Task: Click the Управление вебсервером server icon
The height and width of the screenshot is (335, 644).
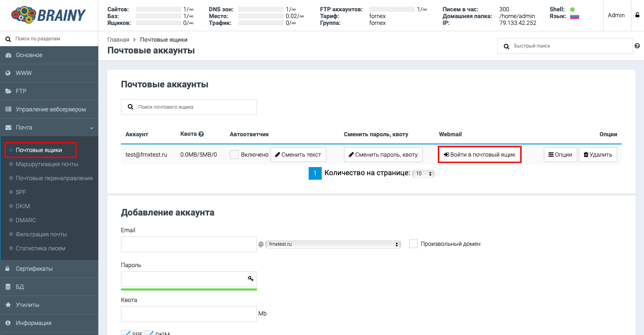Action: pos(8,110)
